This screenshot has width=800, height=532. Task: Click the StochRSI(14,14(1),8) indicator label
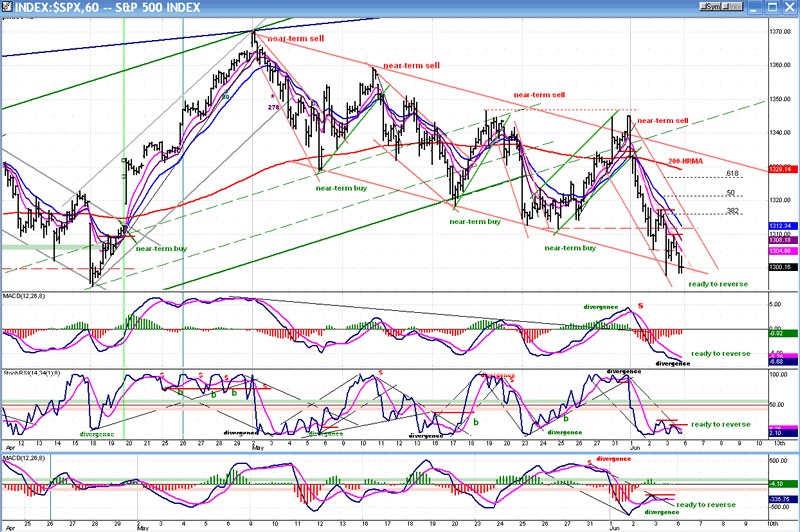click(32, 373)
